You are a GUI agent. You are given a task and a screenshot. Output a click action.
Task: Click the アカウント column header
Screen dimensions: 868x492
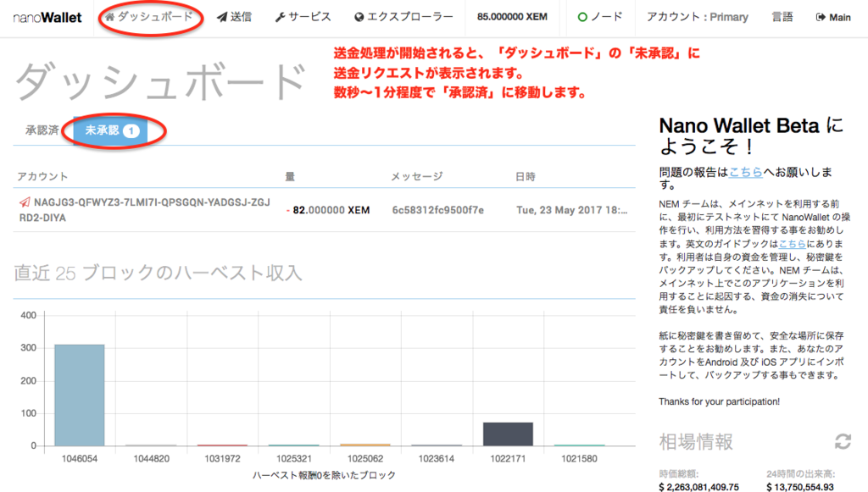pyautogui.click(x=42, y=176)
